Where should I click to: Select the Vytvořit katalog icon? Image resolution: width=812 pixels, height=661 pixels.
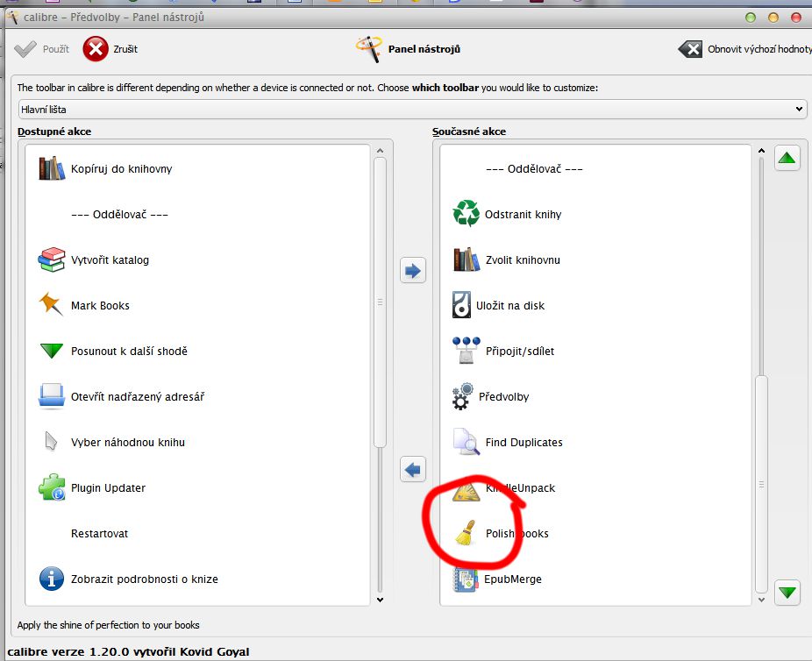[x=51, y=259]
